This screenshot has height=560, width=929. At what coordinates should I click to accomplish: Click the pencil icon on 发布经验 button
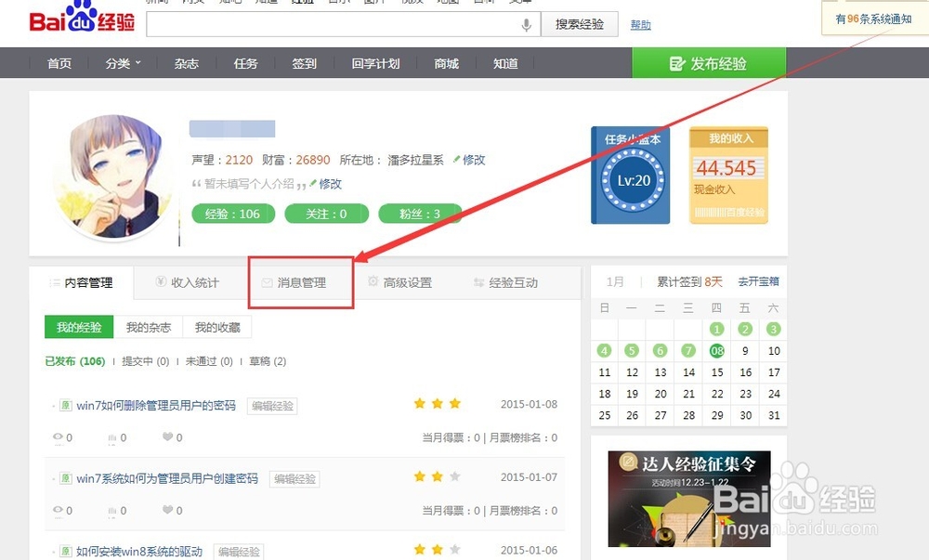(x=677, y=63)
